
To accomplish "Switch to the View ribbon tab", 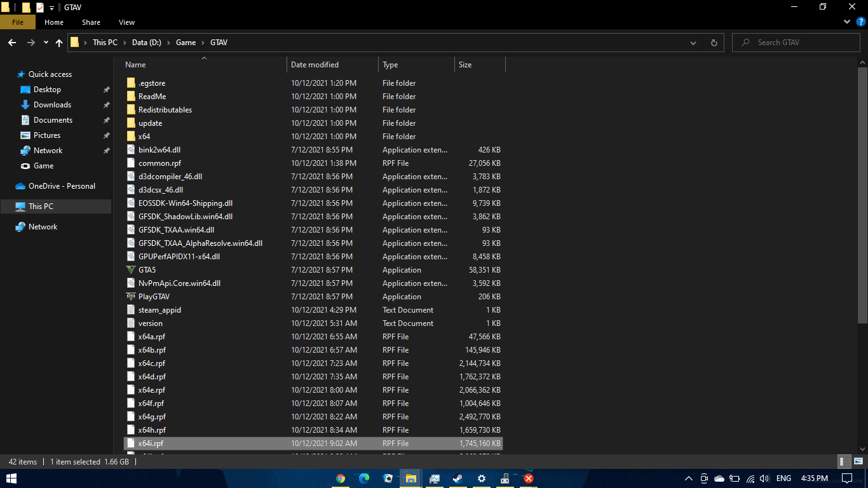I will coord(126,22).
